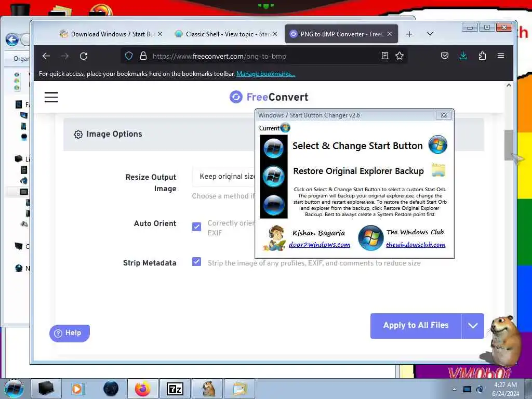
Task: Close the Classic Shell tab
Action: coord(275,34)
